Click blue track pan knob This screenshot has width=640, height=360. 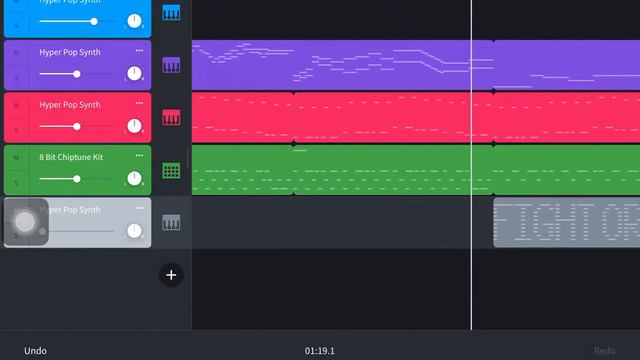point(134,21)
